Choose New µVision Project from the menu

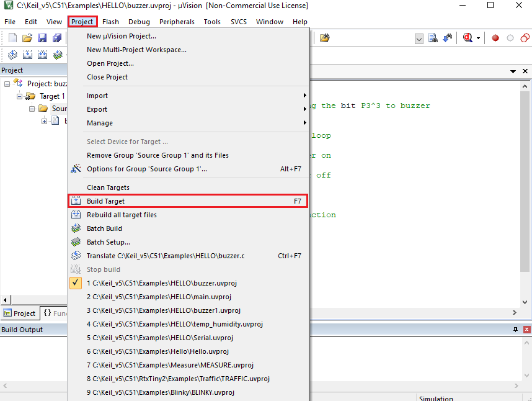coord(188,36)
